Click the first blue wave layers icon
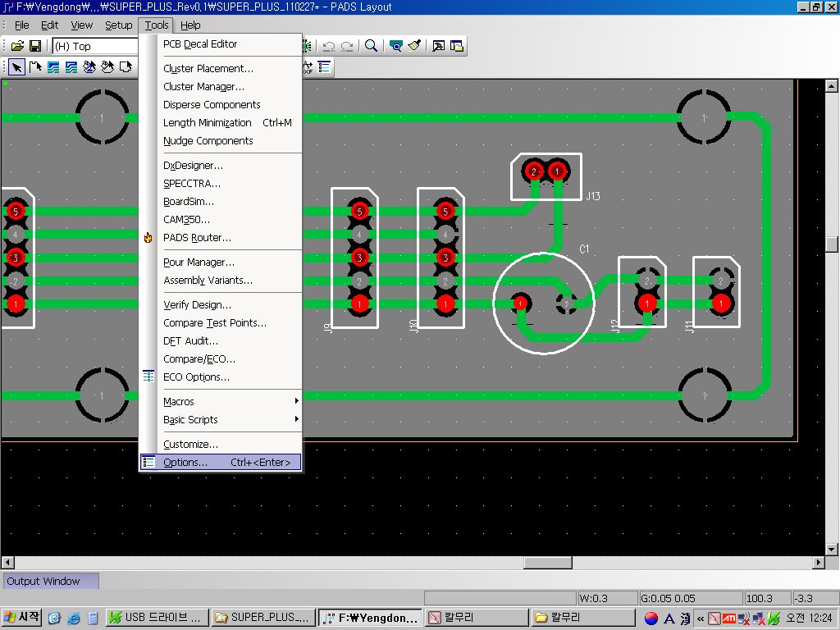 click(53, 67)
